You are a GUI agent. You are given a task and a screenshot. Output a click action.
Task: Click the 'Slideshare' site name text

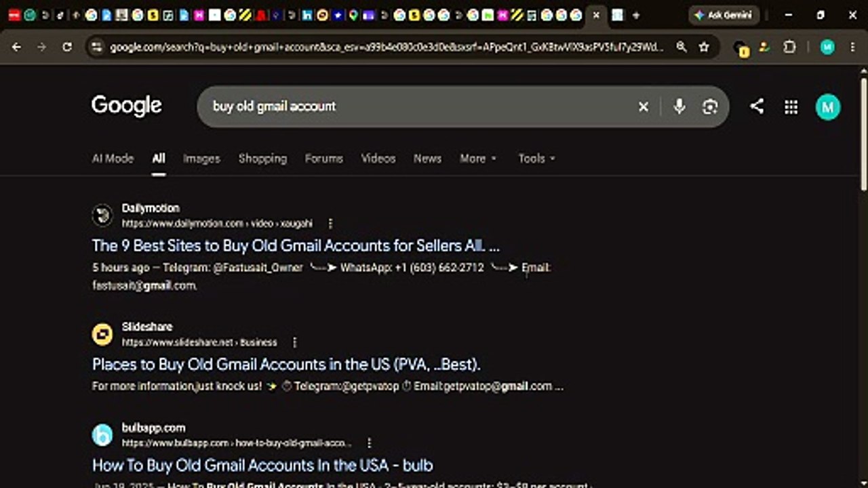(x=147, y=327)
